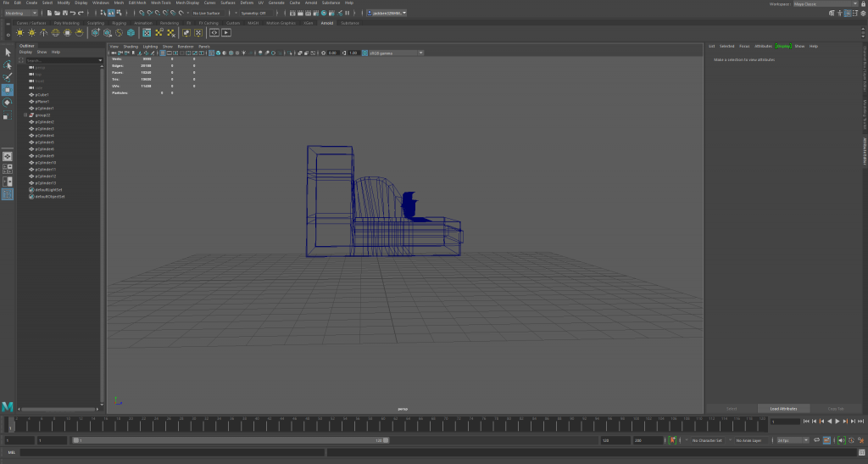Open the 24 fps frame rate dropdown
The width and height of the screenshot is (868, 464).
pos(792,440)
